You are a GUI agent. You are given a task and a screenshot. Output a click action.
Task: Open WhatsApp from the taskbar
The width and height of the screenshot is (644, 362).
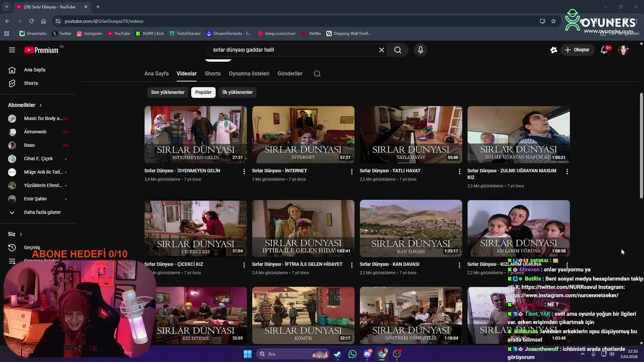[352, 354]
